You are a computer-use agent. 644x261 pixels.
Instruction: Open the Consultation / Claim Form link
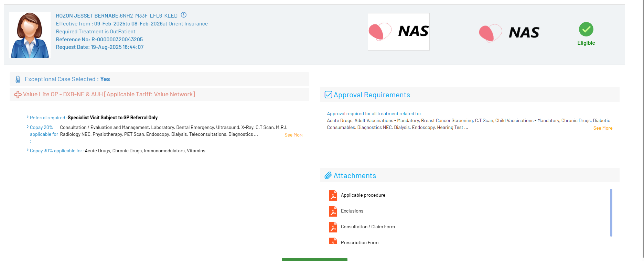[x=368, y=227]
